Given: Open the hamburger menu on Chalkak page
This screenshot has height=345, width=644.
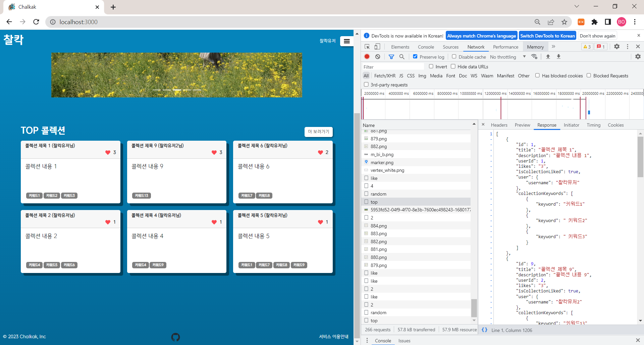Looking at the screenshot, I should pyautogui.click(x=347, y=41).
